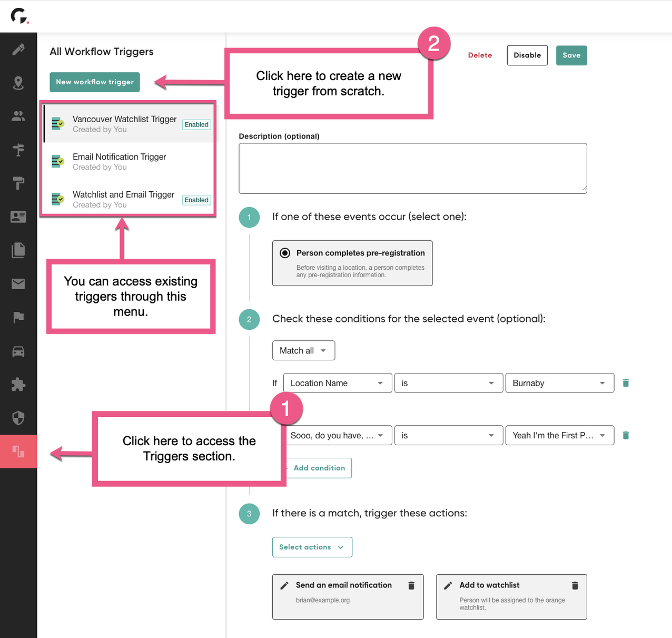Select the puzzle piece integrations icon

[x=18, y=384]
